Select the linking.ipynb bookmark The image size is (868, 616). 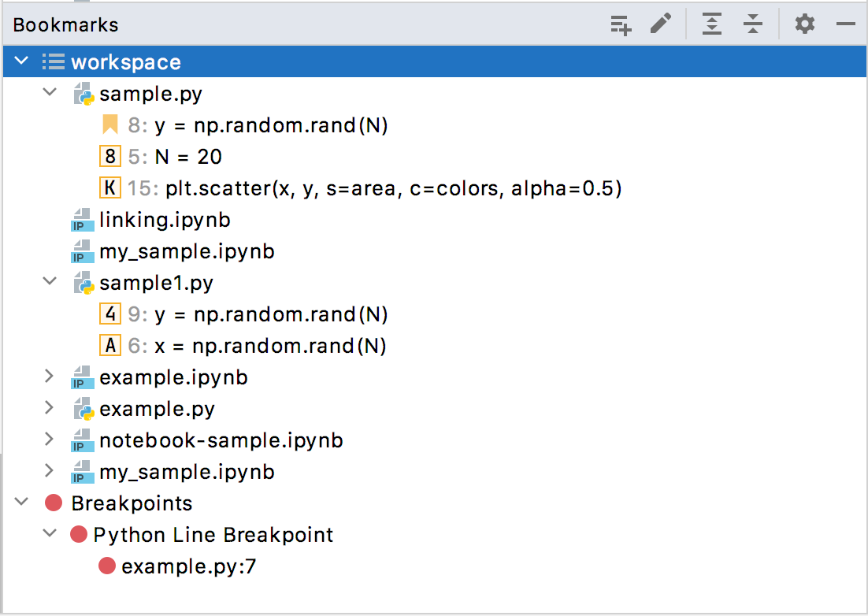click(165, 220)
